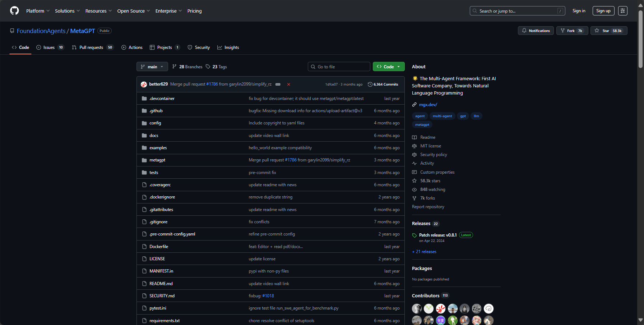This screenshot has width=644, height=325.
Task: Click the MIT license scale icon
Action: click(x=414, y=146)
